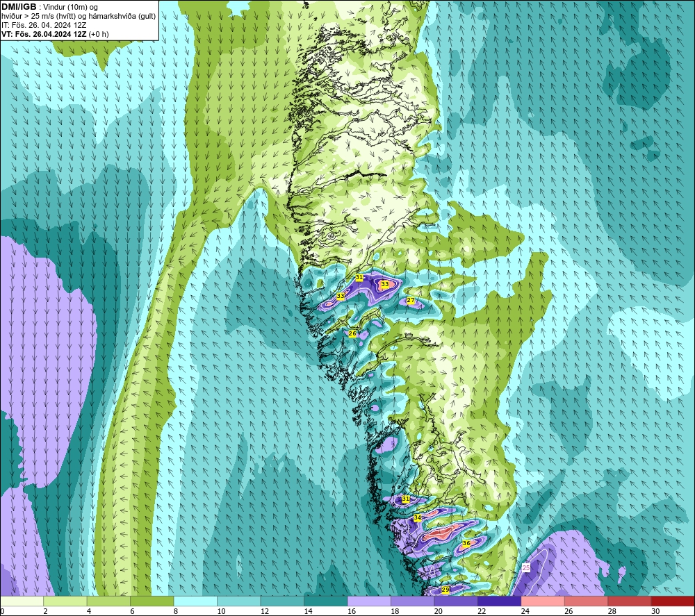Image resolution: width=695 pixels, height=616 pixels.
Task: Click the yellow gust label 26
Action: 352,333
